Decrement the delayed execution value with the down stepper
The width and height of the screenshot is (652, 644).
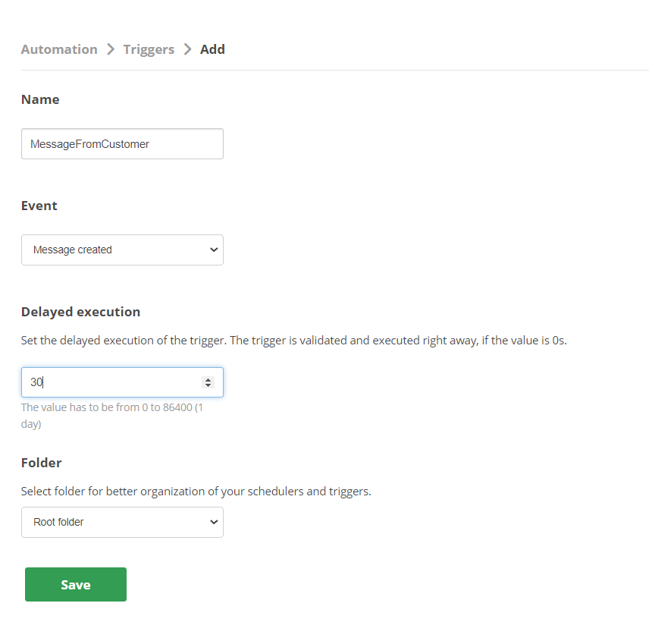208,386
